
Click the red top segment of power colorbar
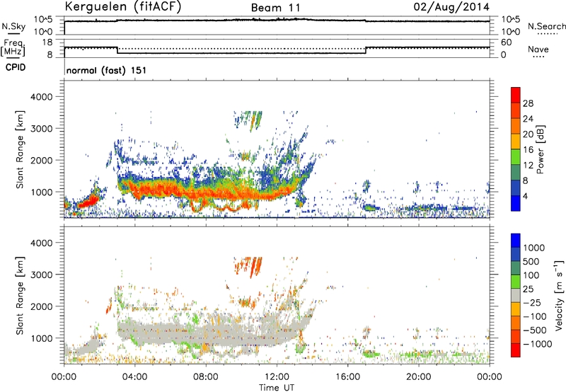click(x=516, y=95)
